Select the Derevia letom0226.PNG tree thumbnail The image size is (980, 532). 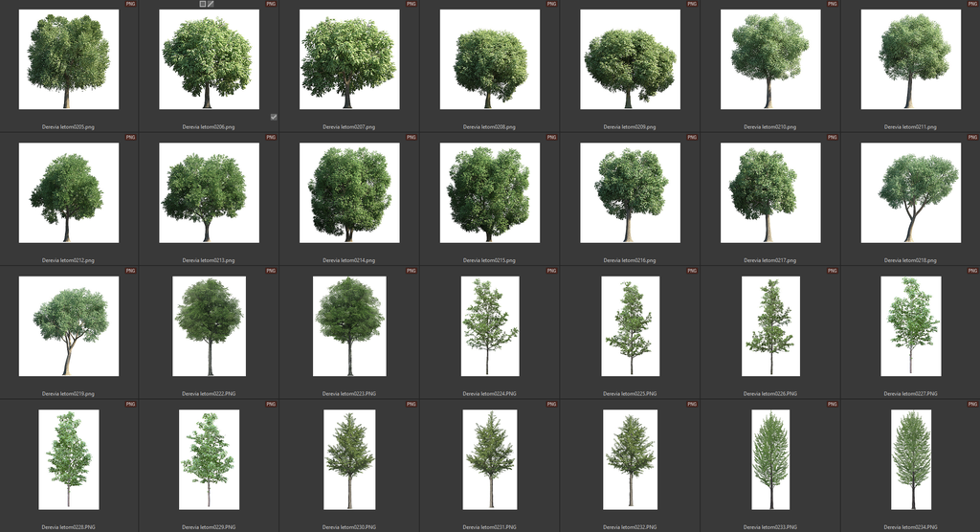pyautogui.click(x=770, y=326)
